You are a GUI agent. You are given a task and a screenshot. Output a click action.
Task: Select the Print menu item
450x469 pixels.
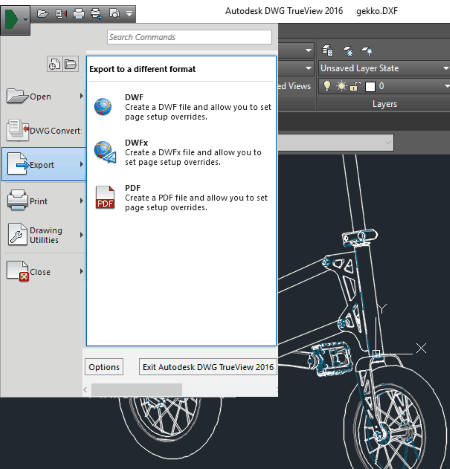click(44, 201)
